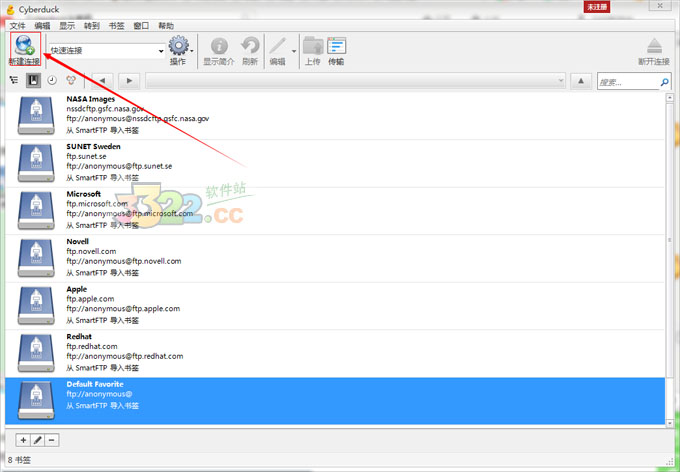Click the Apple bookmark drive icon

(36, 305)
